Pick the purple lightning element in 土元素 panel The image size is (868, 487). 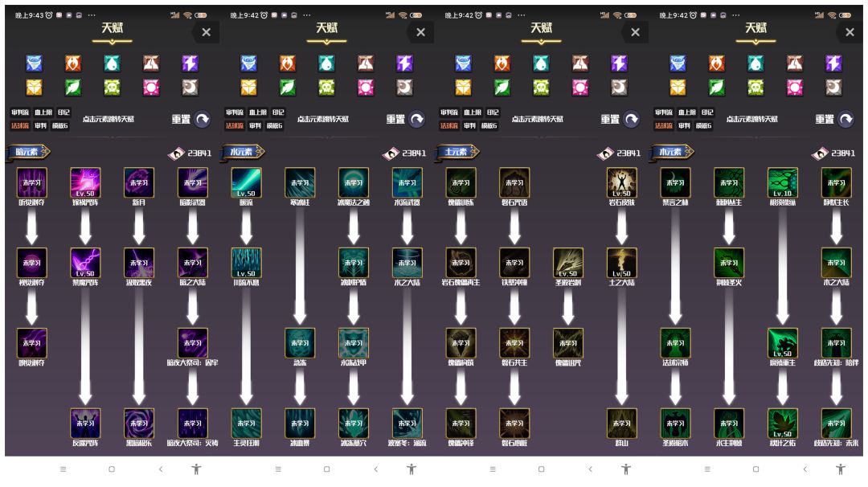tap(619, 63)
